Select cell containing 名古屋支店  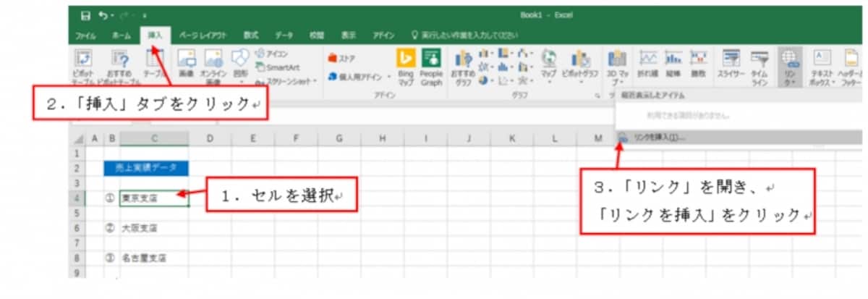coord(155,257)
